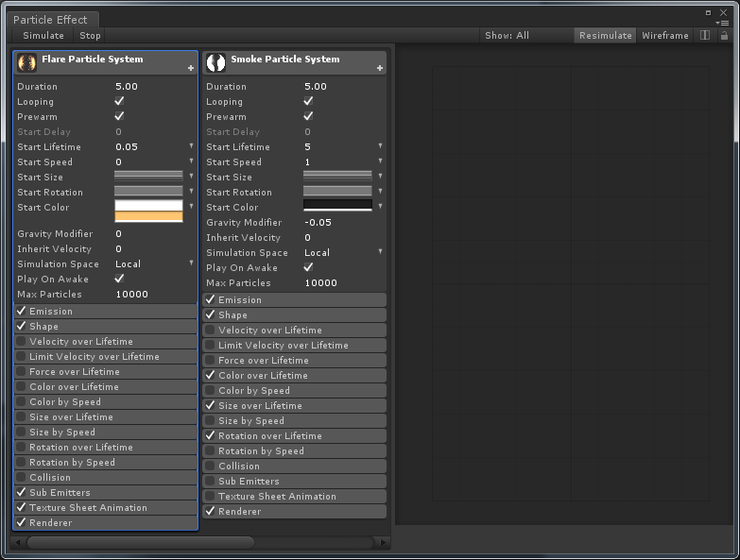
Task: Click the left scroll arrow at bottom
Action: [18, 543]
